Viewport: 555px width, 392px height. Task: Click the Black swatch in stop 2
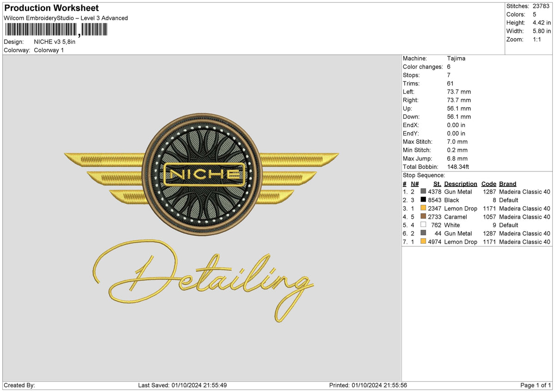pyautogui.click(x=423, y=200)
